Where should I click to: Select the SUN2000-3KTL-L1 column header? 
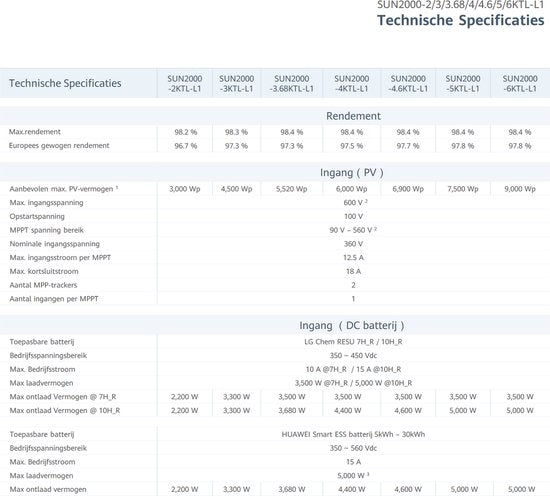[x=236, y=83]
